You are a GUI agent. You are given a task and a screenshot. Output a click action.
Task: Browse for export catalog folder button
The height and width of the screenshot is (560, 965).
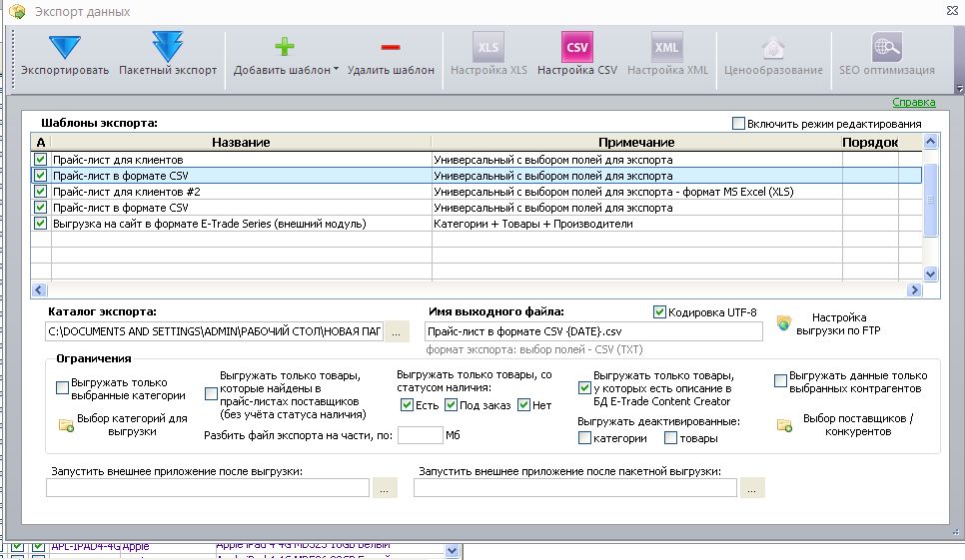click(x=397, y=331)
